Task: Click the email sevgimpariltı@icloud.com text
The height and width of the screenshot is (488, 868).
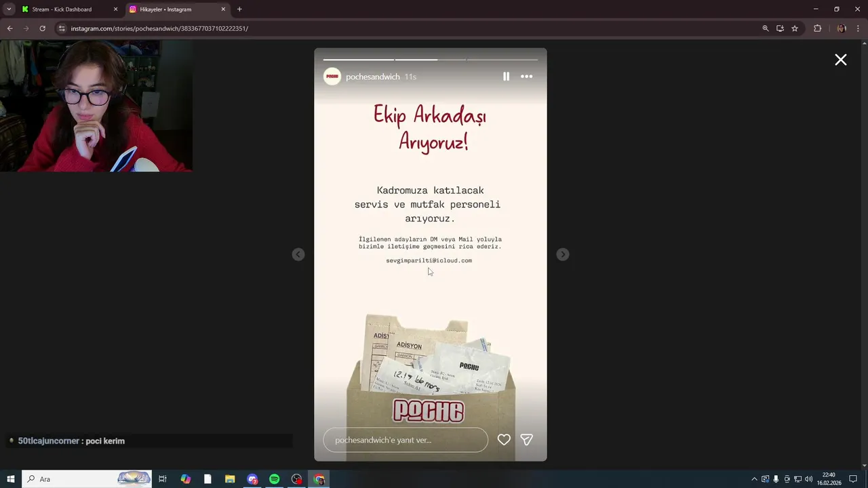Action: 429,260
